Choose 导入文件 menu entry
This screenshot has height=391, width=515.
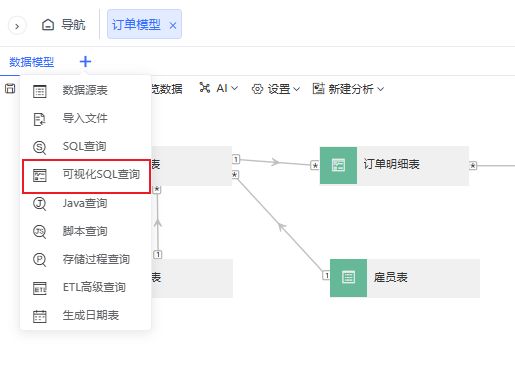85,118
